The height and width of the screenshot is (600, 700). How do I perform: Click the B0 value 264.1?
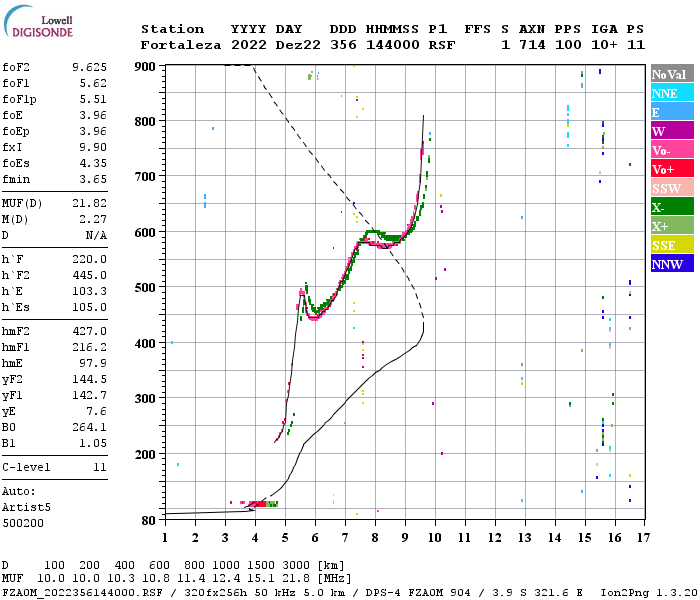click(x=89, y=428)
